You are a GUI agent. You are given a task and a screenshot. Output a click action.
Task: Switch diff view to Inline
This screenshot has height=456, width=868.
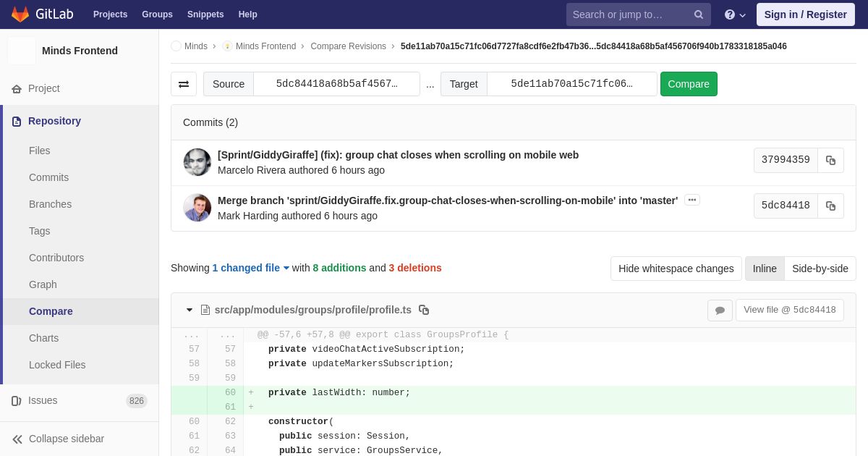pyautogui.click(x=764, y=269)
